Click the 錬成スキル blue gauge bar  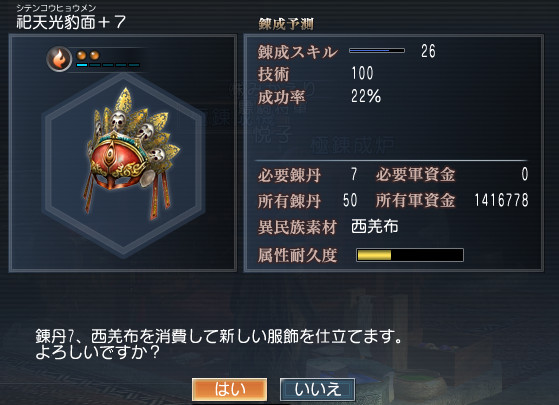click(377, 51)
